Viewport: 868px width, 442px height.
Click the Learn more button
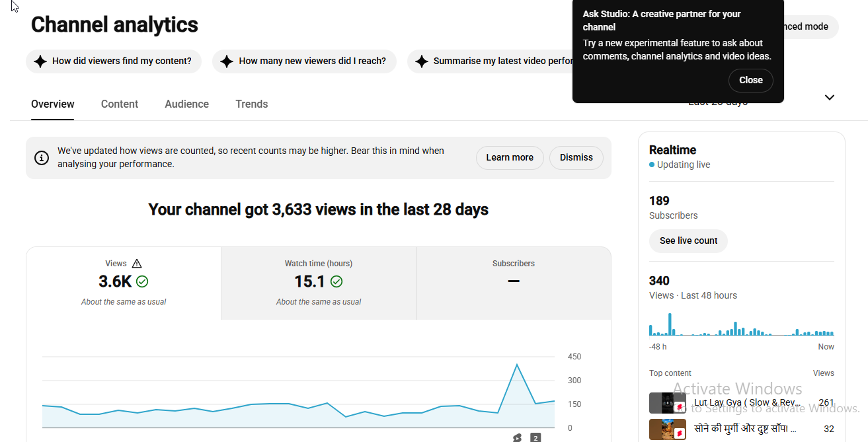(510, 158)
